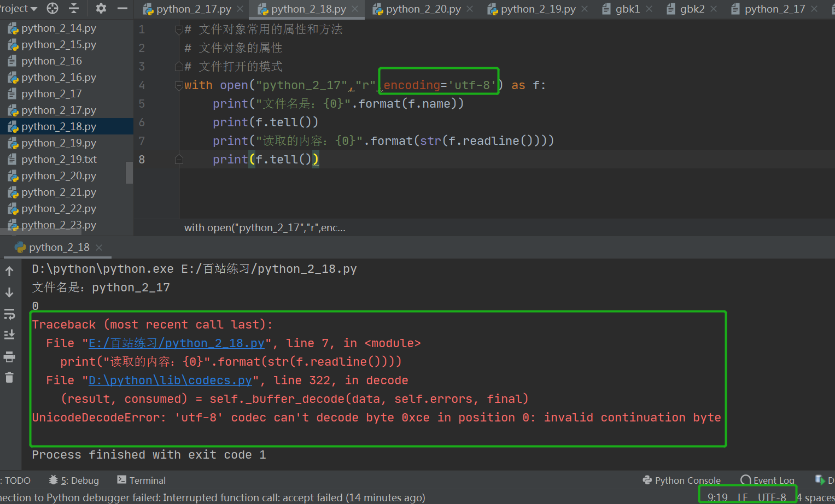
Task: Click the breadcrumb 'with open("python_2_17","r",enc...'
Action: click(x=265, y=228)
